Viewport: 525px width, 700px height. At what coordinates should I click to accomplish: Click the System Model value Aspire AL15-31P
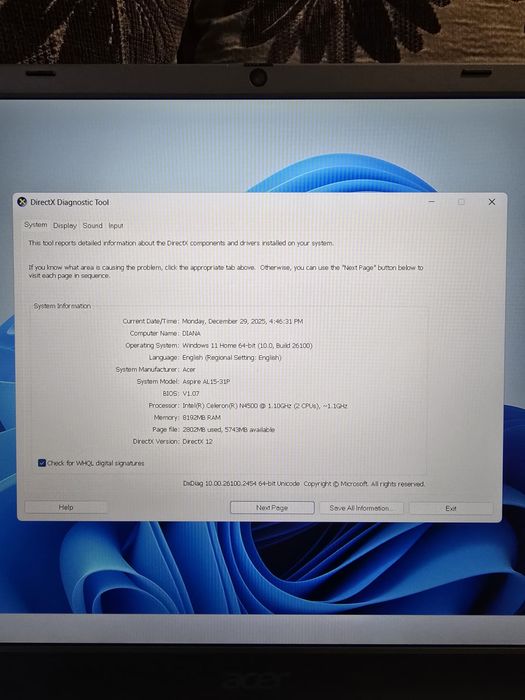coord(206,381)
